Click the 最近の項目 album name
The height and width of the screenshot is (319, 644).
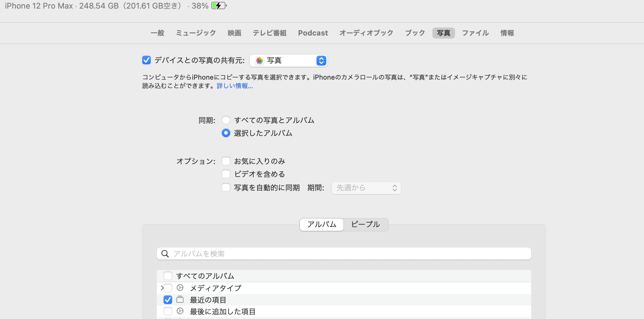208,300
